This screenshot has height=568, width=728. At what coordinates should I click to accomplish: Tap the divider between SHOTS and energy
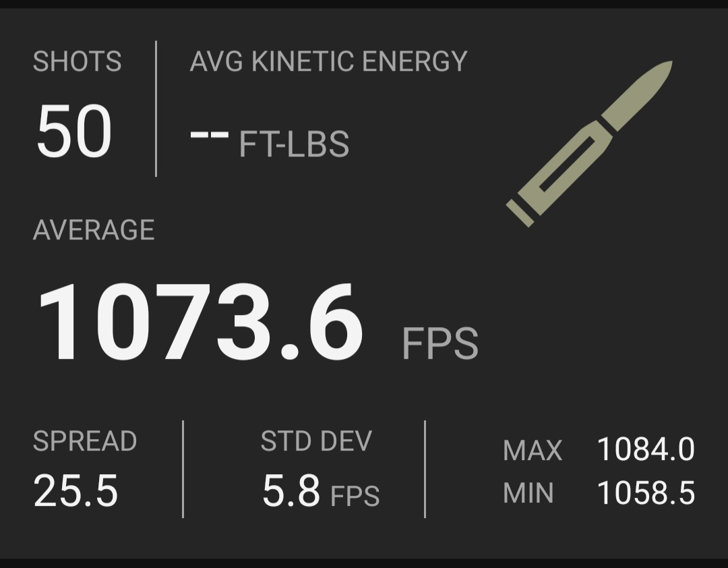(x=156, y=109)
